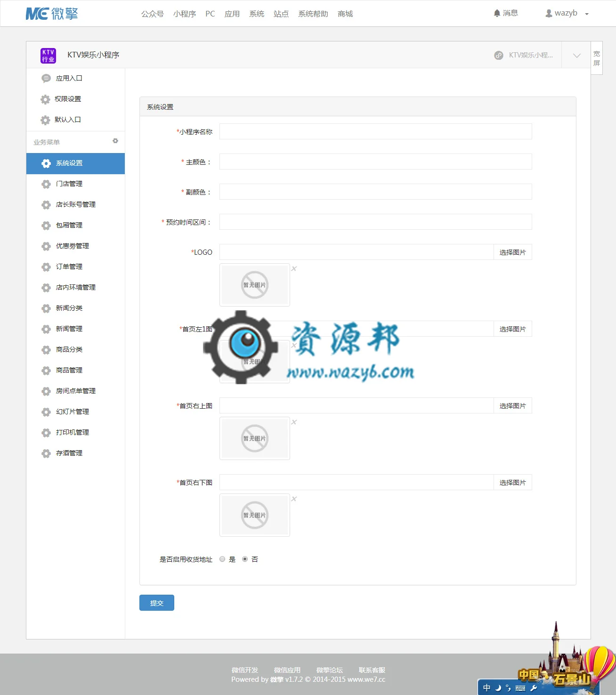
Task: Click 选择图片 for the LOGO field
Action: click(x=513, y=252)
